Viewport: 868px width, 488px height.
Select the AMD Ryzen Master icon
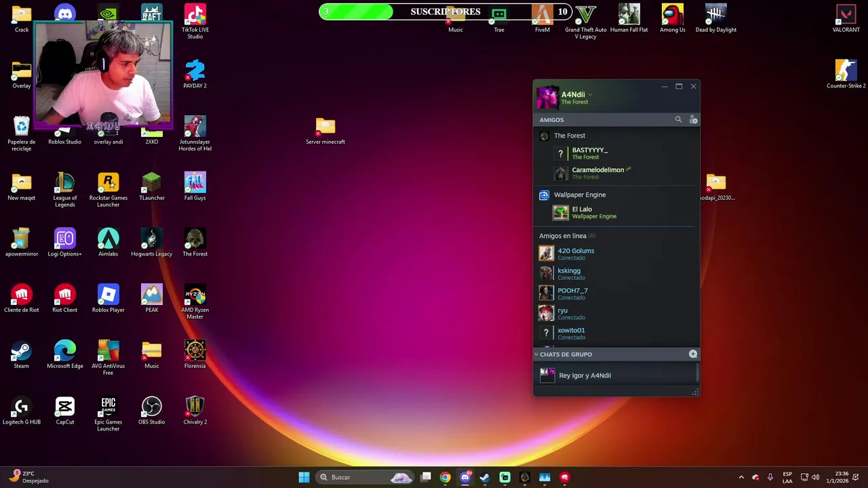pyautogui.click(x=195, y=302)
